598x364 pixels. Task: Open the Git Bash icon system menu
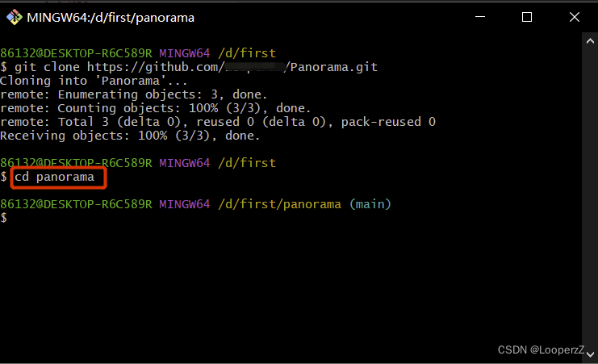click(15, 17)
